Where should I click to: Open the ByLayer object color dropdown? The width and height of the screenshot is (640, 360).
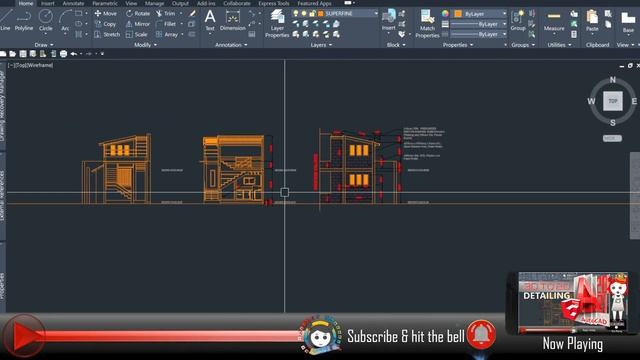tap(504, 13)
